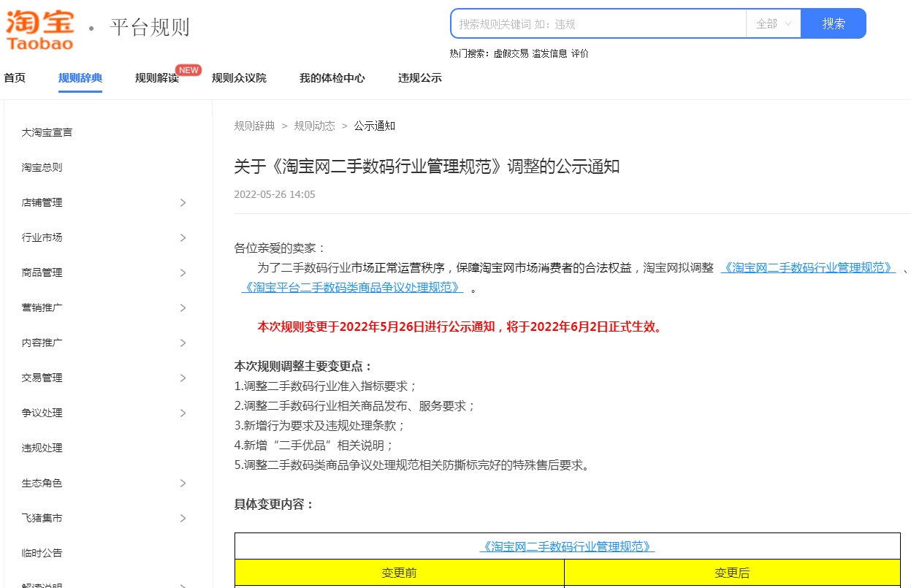Click hot search term 评价

coord(580,53)
